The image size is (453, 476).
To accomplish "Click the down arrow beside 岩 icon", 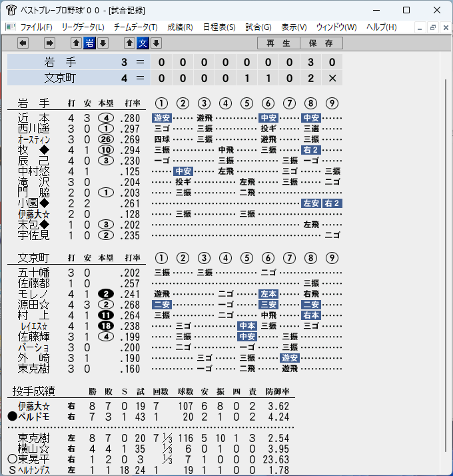I will (x=103, y=43).
